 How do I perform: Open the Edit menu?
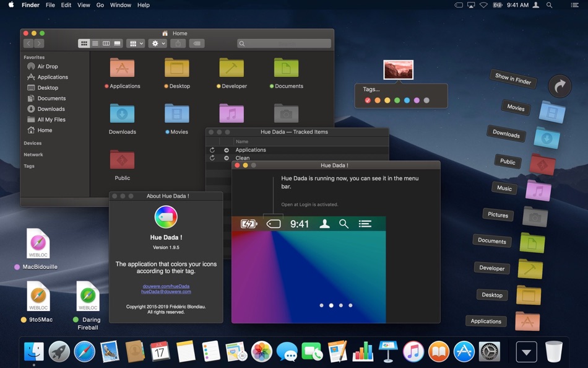coord(66,5)
